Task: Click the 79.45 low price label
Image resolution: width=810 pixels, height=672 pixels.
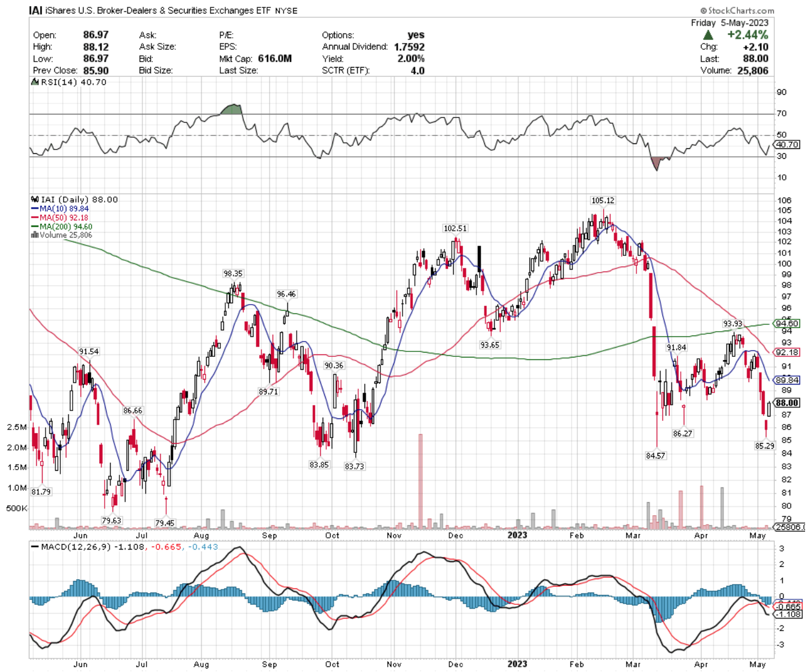Action: [x=165, y=523]
